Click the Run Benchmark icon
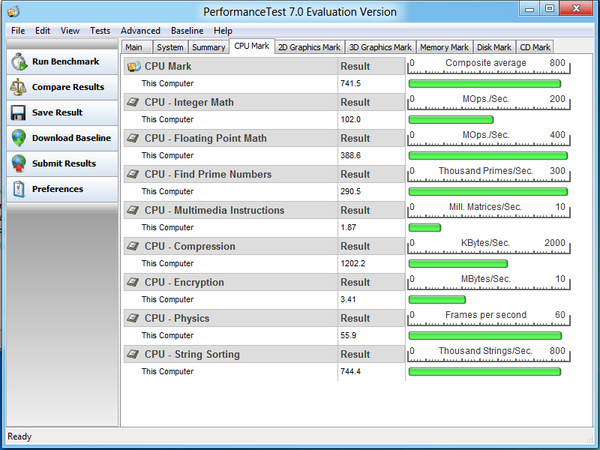The height and width of the screenshot is (450, 600). 18,62
